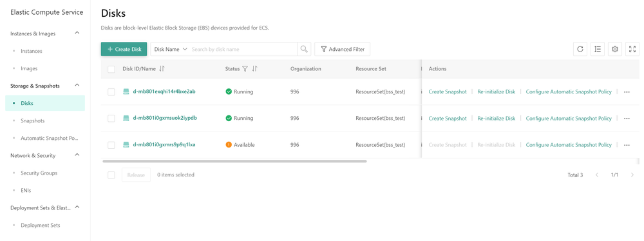The height and width of the screenshot is (241, 644).
Task: Configure Automatic Snapshot Policy for d-mb801exqhi14r4bxe2ab
Action: point(569,92)
